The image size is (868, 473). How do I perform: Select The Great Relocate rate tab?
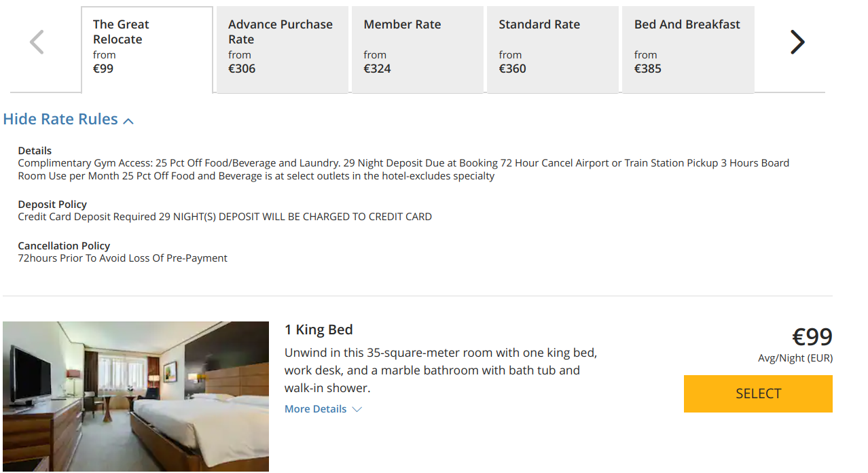147,49
